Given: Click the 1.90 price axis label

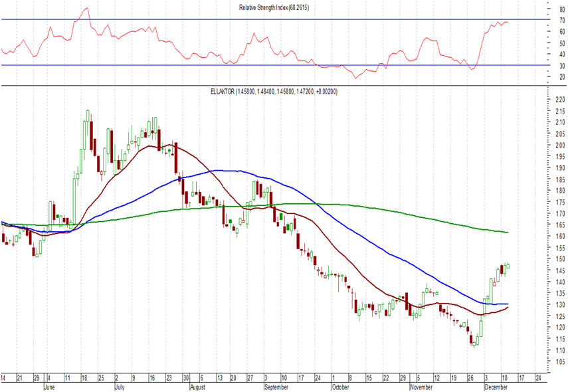Looking at the screenshot, I should (560, 167).
